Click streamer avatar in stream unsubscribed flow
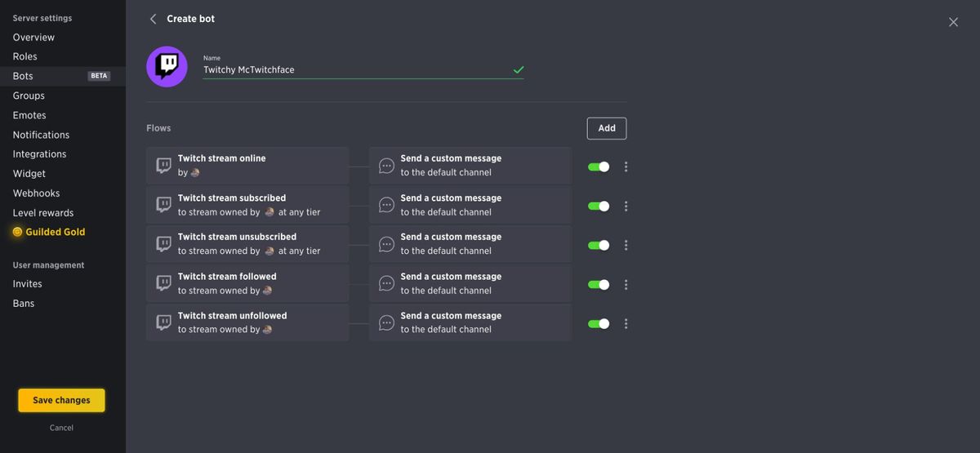The height and width of the screenshot is (453, 980). [x=269, y=251]
